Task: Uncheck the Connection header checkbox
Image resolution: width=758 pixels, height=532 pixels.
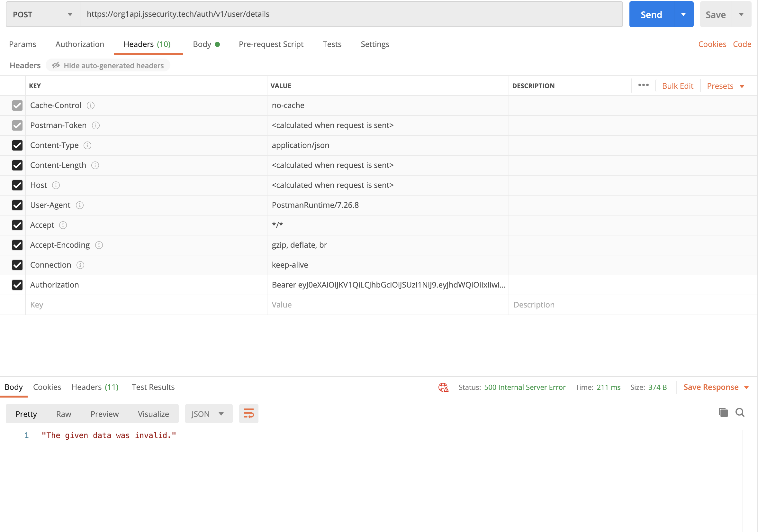Action: coord(17,265)
